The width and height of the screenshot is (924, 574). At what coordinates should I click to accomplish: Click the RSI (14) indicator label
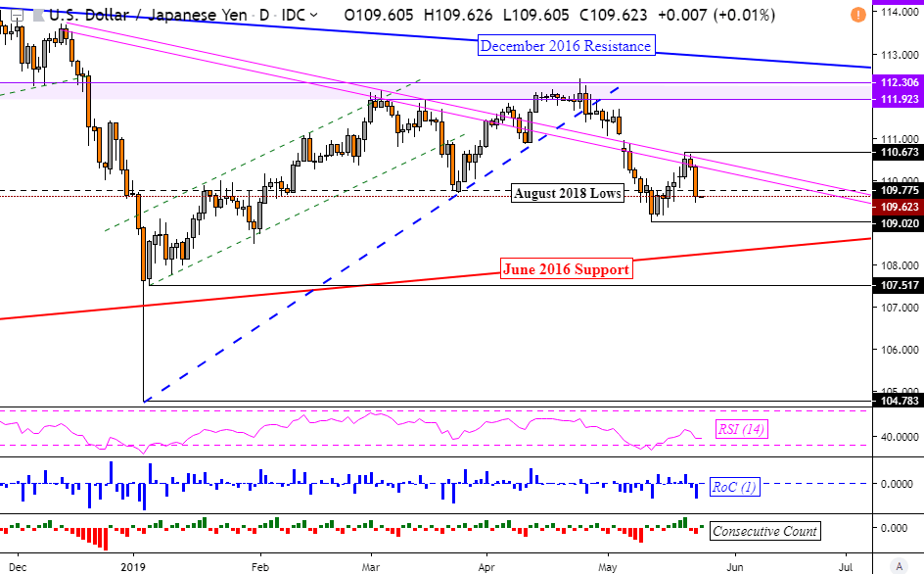(x=740, y=429)
